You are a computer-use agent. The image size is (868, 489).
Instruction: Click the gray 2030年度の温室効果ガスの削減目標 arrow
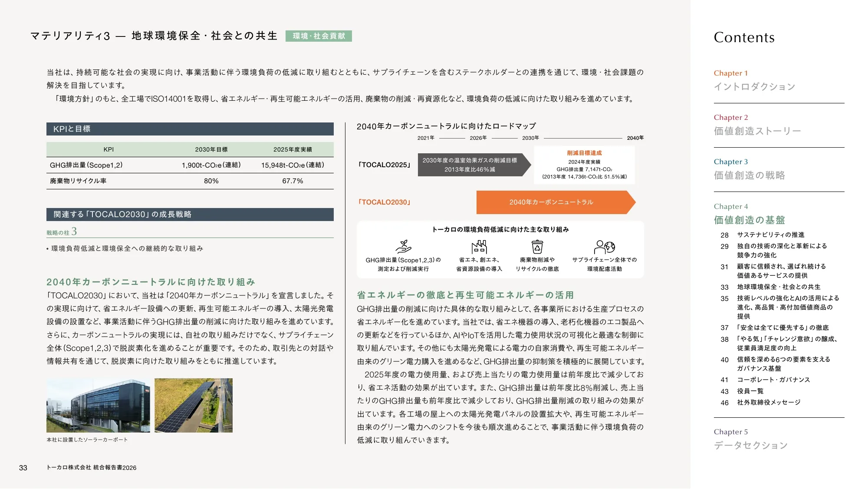474,165
